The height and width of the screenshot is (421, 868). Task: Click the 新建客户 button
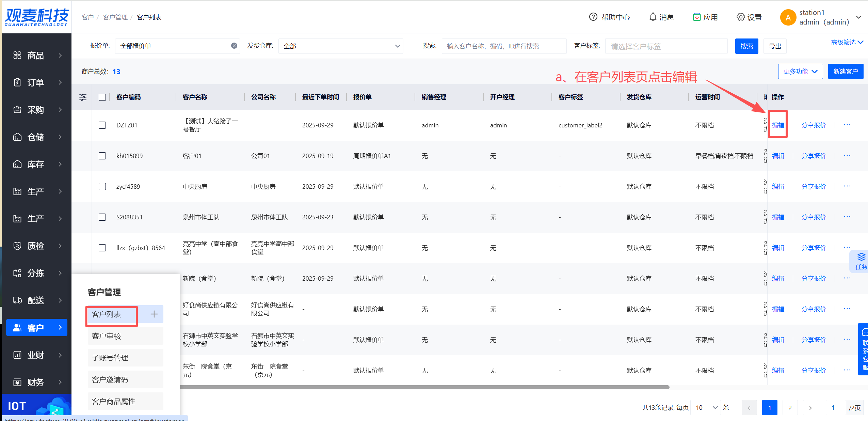(845, 72)
